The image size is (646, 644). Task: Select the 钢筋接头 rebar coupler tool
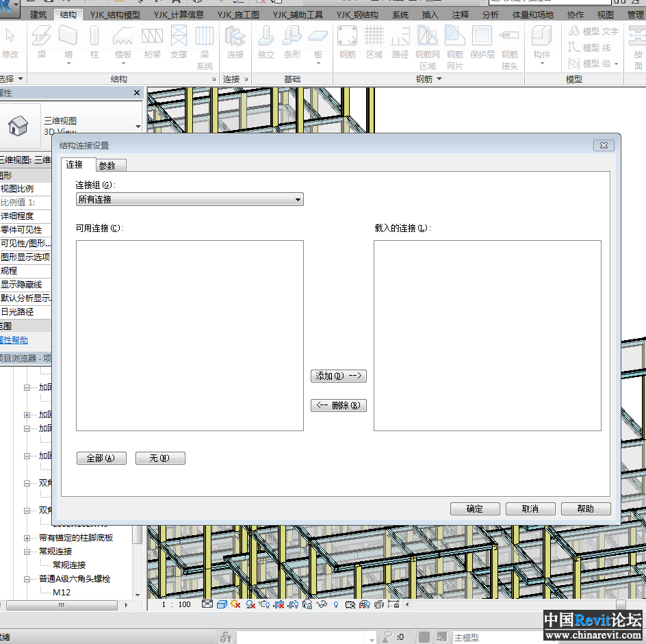tap(509, 47)
